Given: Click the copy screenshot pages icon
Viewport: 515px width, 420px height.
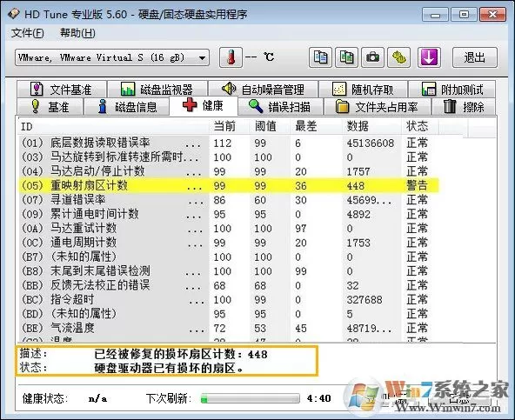Looking at the screenshot, I should point(346,57).
